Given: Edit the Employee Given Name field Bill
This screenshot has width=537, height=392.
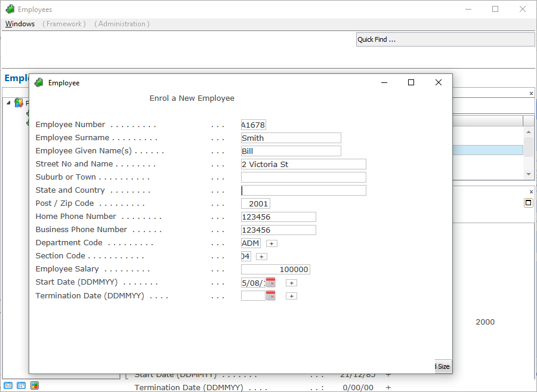Looking at the screenshot, I should tap(291, 151).
